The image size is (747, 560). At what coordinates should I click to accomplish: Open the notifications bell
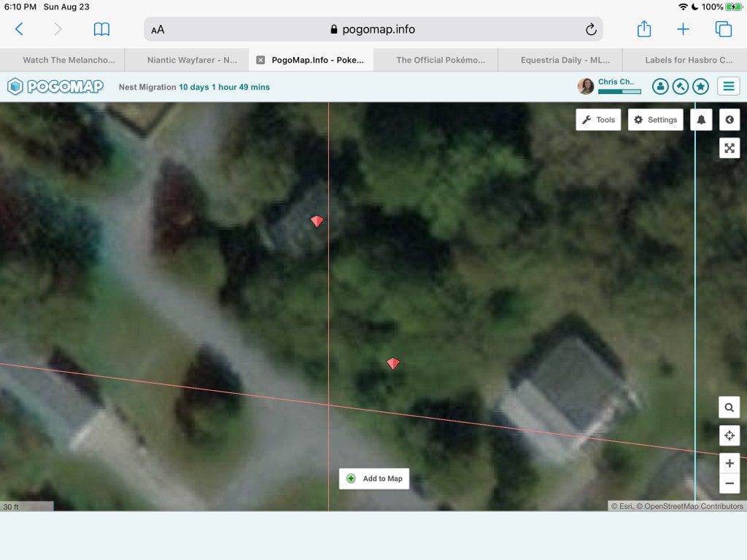tap(701, 120)
